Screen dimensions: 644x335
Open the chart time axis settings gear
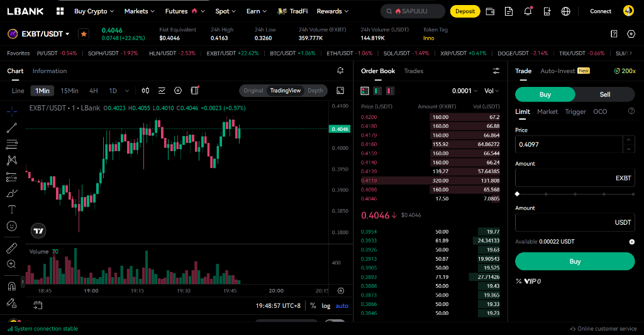(x=341, y=291)
